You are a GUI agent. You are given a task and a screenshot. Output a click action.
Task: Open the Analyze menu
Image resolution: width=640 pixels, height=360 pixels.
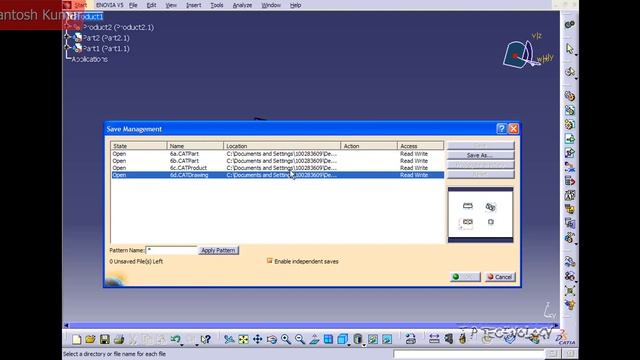tap(242, 5)
